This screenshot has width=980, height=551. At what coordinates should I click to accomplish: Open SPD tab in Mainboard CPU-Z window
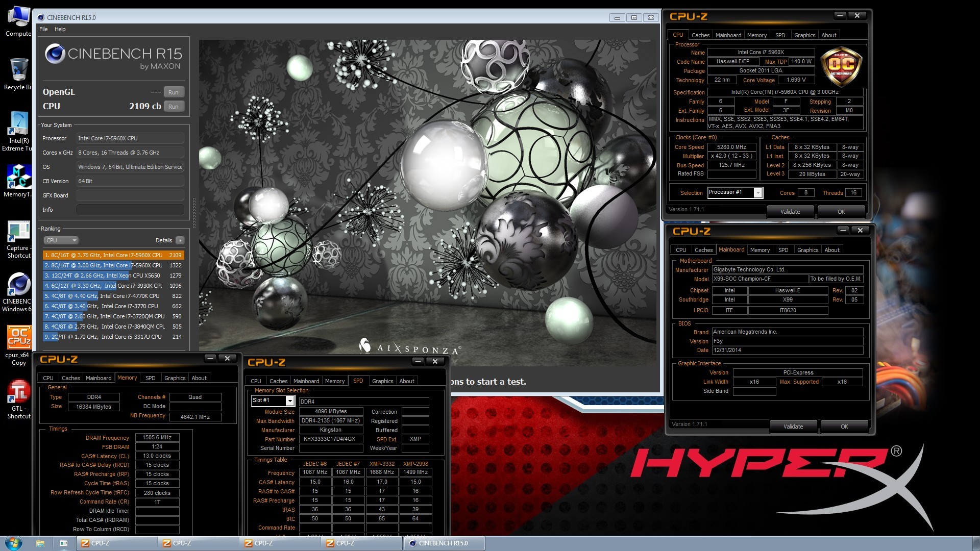pos(783,250)
